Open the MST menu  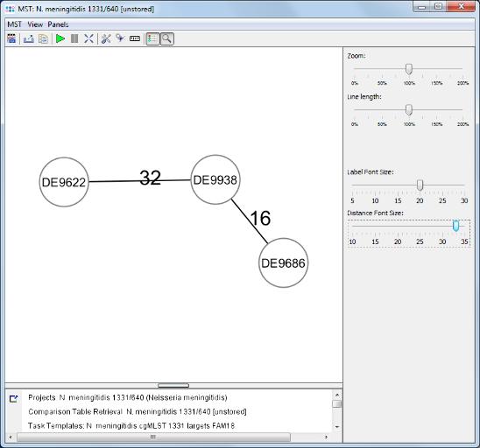[x=14, y=24]
